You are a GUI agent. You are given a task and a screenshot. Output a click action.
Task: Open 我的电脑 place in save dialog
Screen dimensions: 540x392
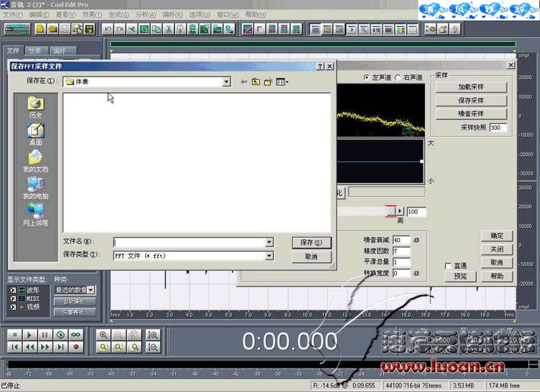click(x=36, y=188)
